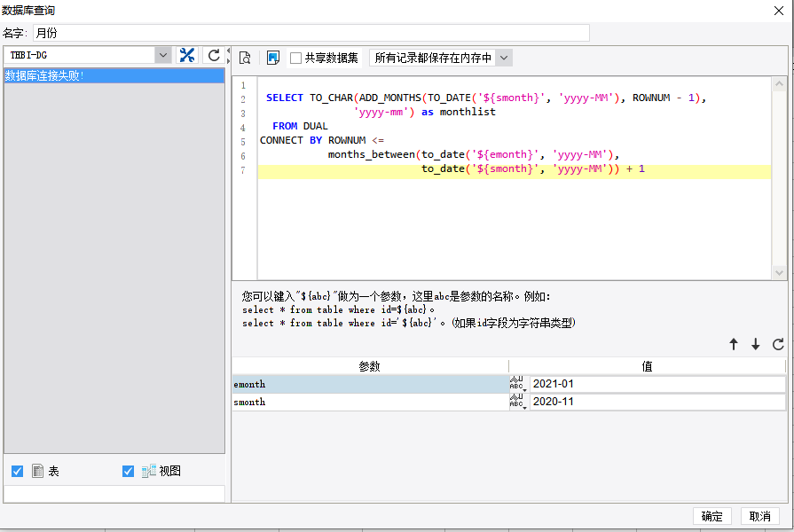The image size is (794, 532).
Task: Click the table search field below 表
Action: coord(114,494)
